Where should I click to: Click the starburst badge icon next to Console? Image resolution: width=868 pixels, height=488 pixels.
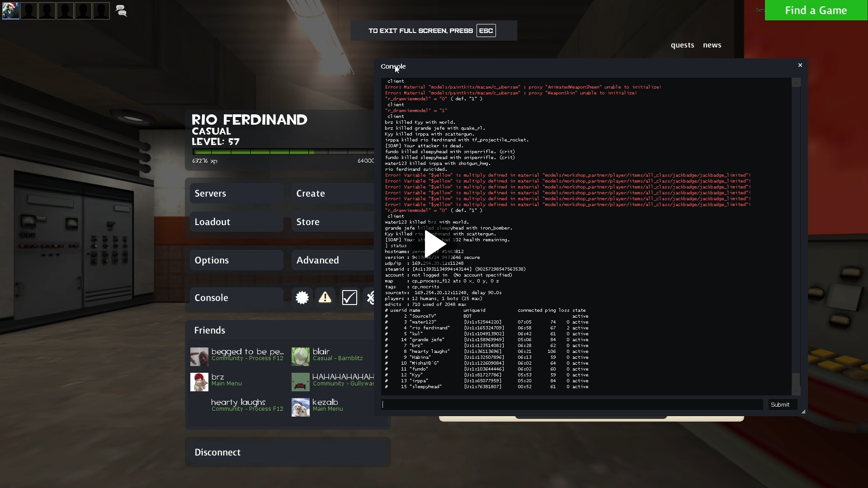[302, 297]
